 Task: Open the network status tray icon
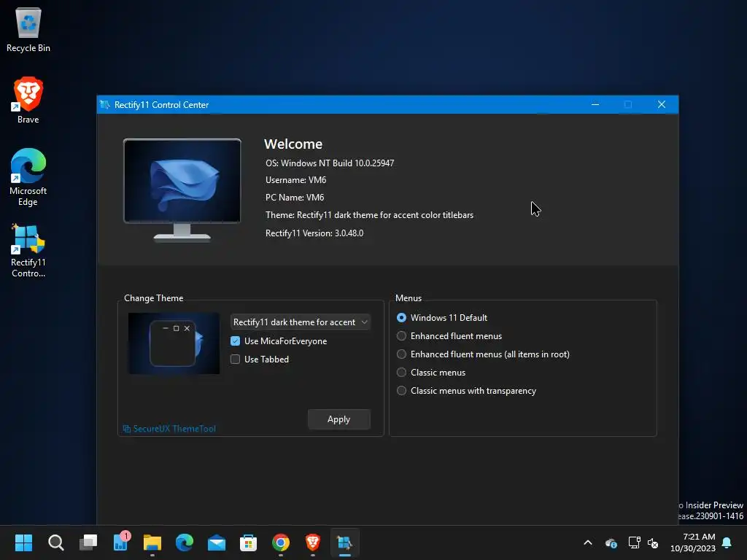(x=634, y=542)
